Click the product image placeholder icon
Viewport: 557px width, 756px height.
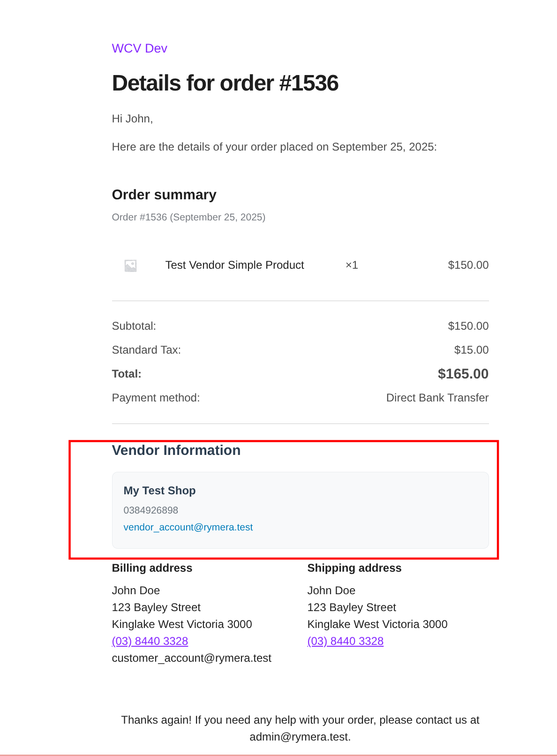click(130, 266)
